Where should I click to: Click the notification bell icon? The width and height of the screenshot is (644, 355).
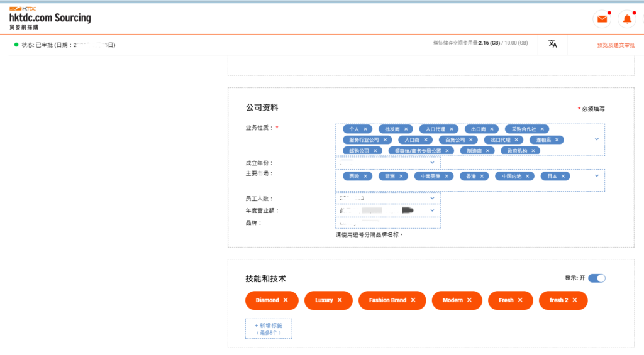(626, 19)
